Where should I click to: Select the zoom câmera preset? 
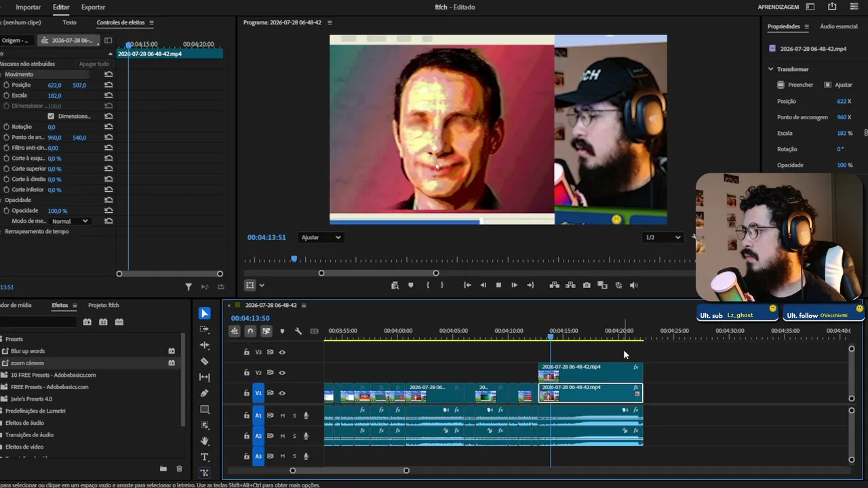[27, 363]
